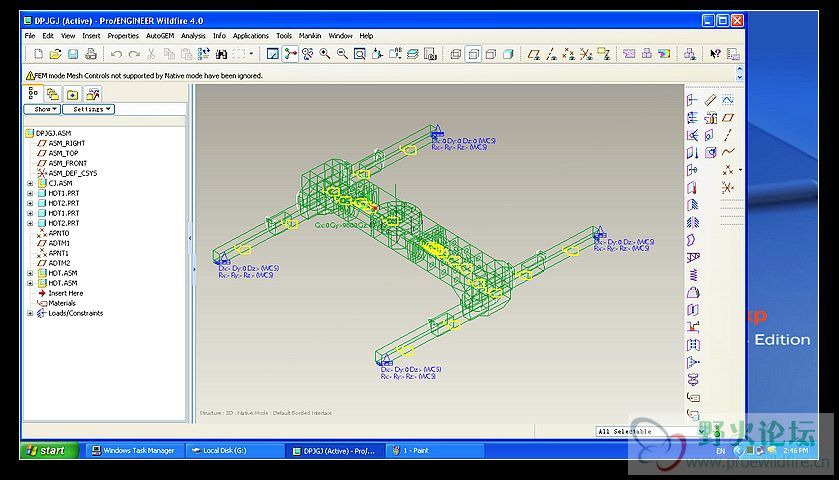Open the datum point tool flyout arrow
The image size is (839, 480).
click(x=740, y=170)
